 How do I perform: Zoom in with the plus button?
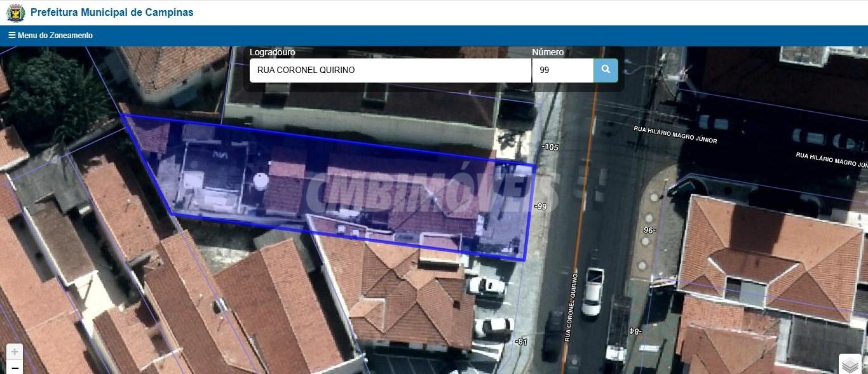tap(15, 352)
